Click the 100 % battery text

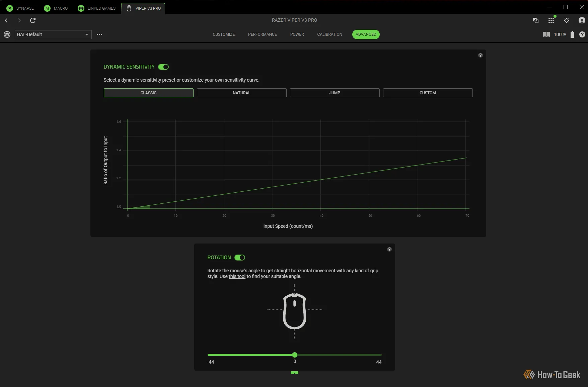point(560,34)
